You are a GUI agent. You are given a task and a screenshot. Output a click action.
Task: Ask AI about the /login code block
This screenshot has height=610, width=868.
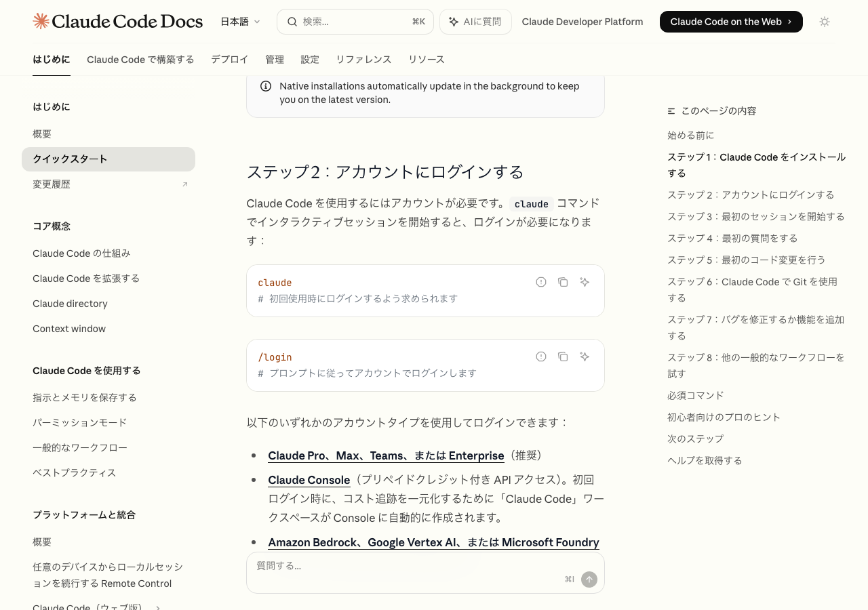click(x=585, y=357)
